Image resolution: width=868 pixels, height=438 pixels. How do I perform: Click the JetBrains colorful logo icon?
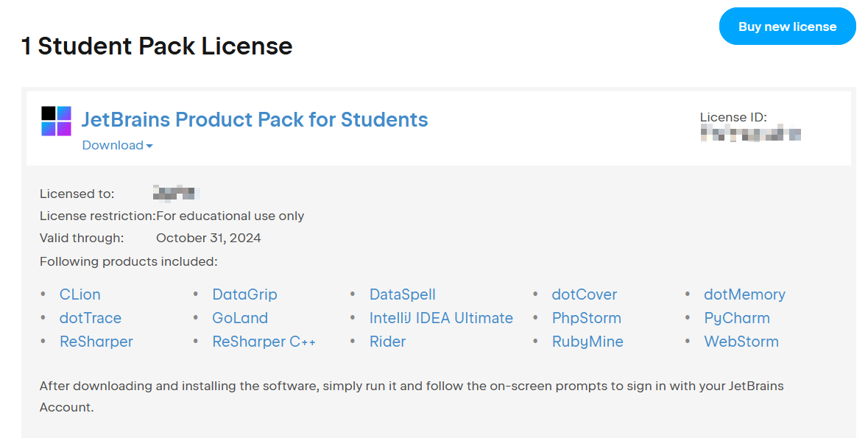[56, 121]
